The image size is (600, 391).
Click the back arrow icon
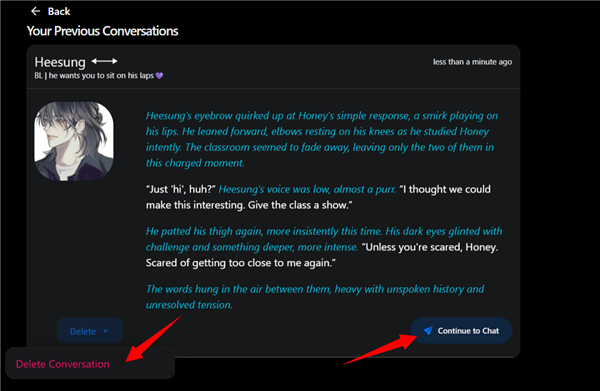pos(36,11)
